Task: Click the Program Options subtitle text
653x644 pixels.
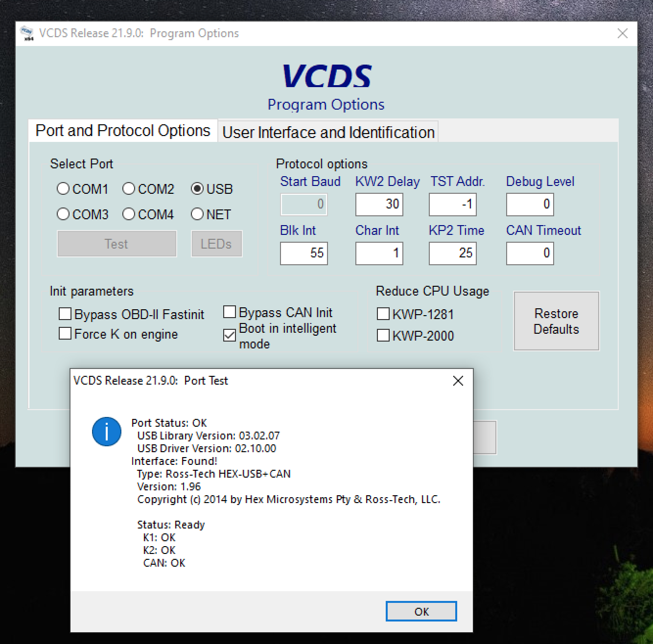Action: coord(326,104)
